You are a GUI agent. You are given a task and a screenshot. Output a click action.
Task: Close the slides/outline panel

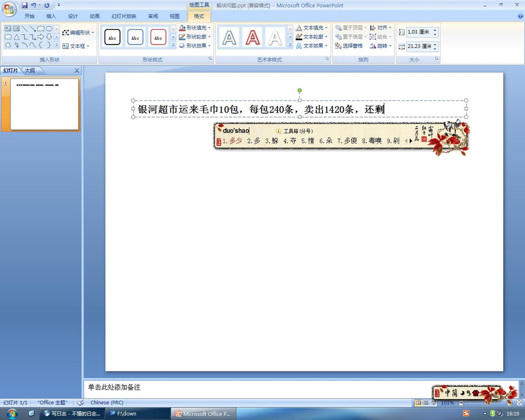77,71
